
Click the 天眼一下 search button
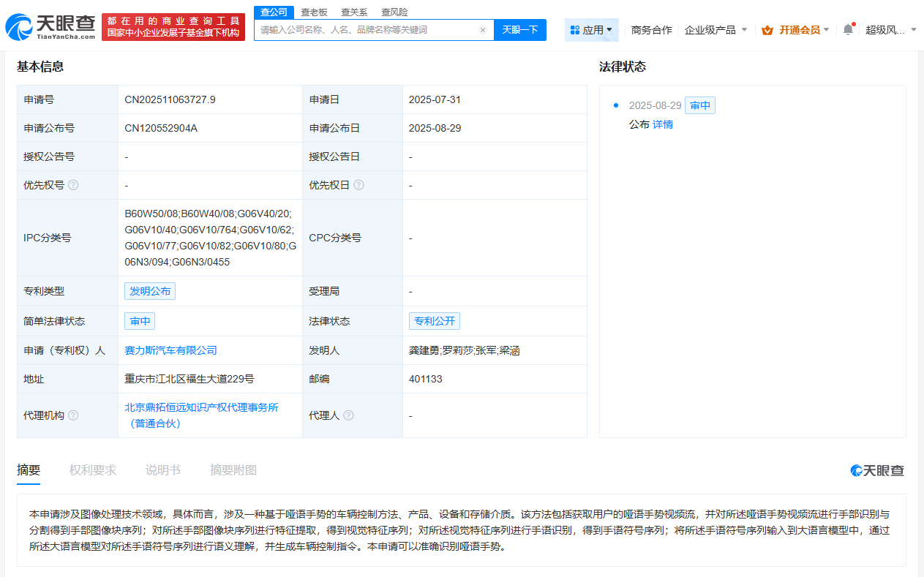click(520, 29)
